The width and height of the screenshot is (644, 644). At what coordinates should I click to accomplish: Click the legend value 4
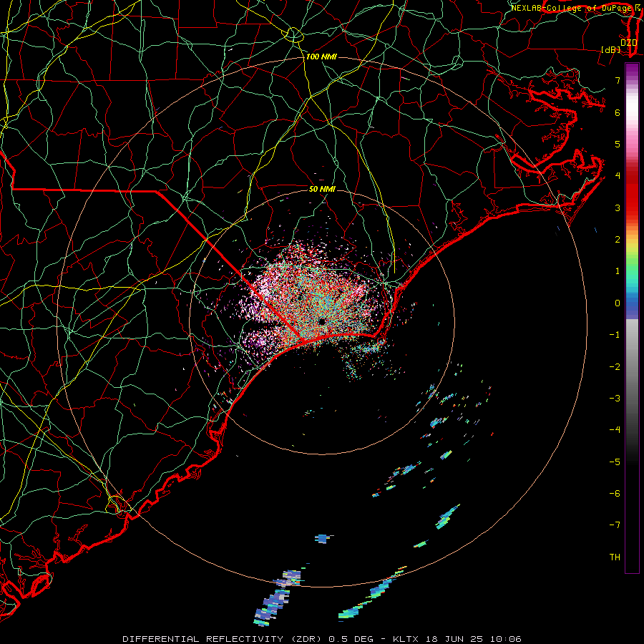(x=618, y=176)
